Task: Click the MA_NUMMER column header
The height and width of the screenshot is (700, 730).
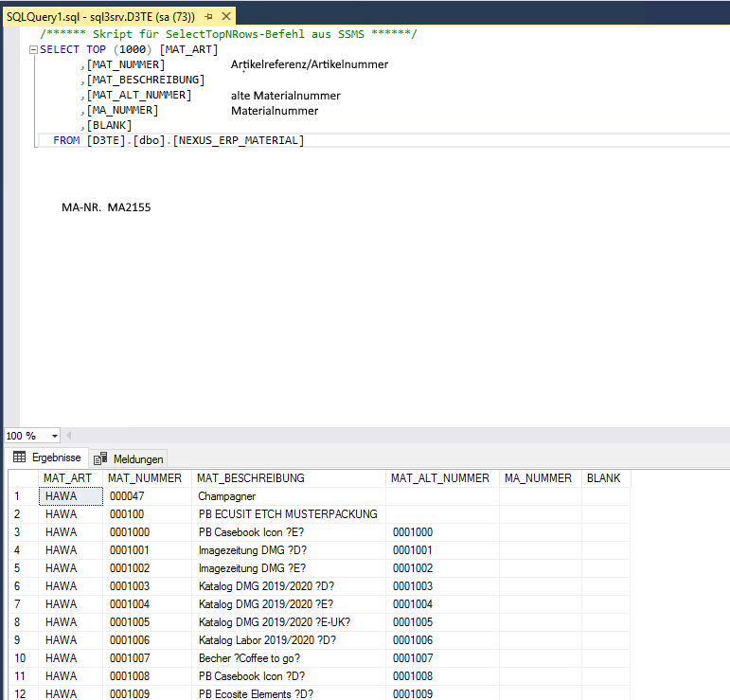Action: click(x=538, y=478)
